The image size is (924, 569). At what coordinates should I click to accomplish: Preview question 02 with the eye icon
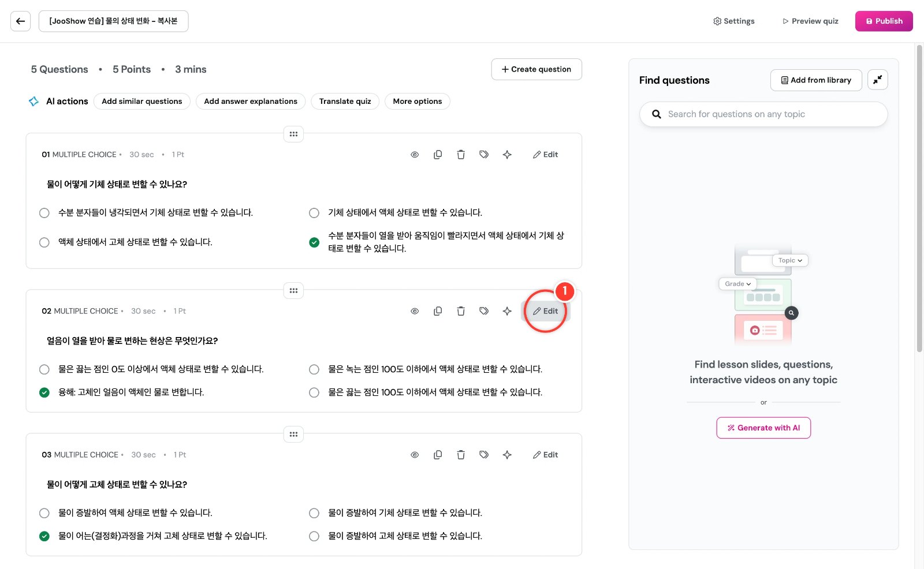click(x=415, y=311)
